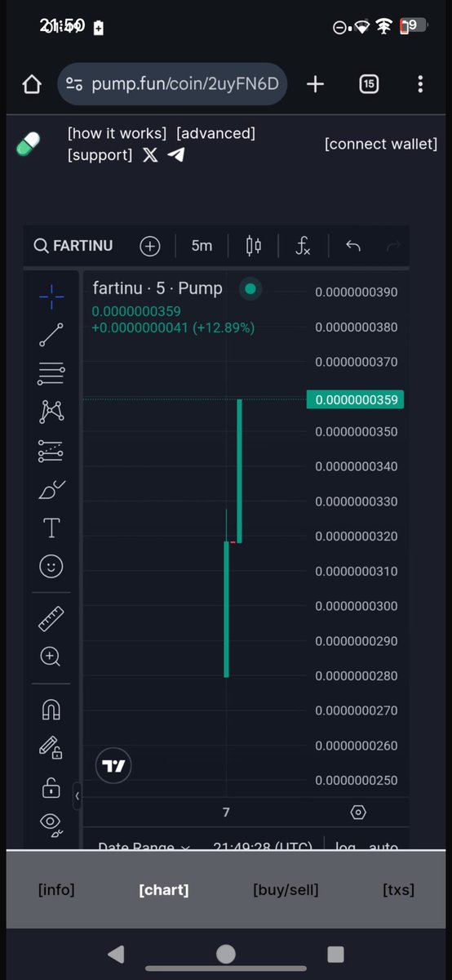This screenshot has width=452, height=980.
Task: Select the XABCD pattern tool
Action: point(51,412)
